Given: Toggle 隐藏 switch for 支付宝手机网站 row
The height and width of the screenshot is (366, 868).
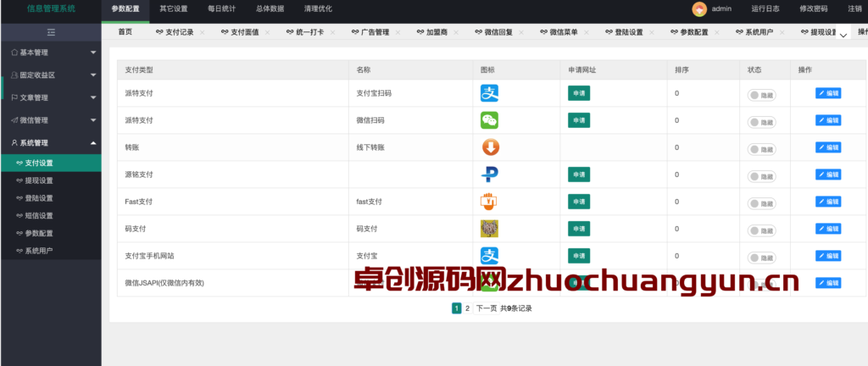Looking at the screenshot, I should [x=762, y=258].
